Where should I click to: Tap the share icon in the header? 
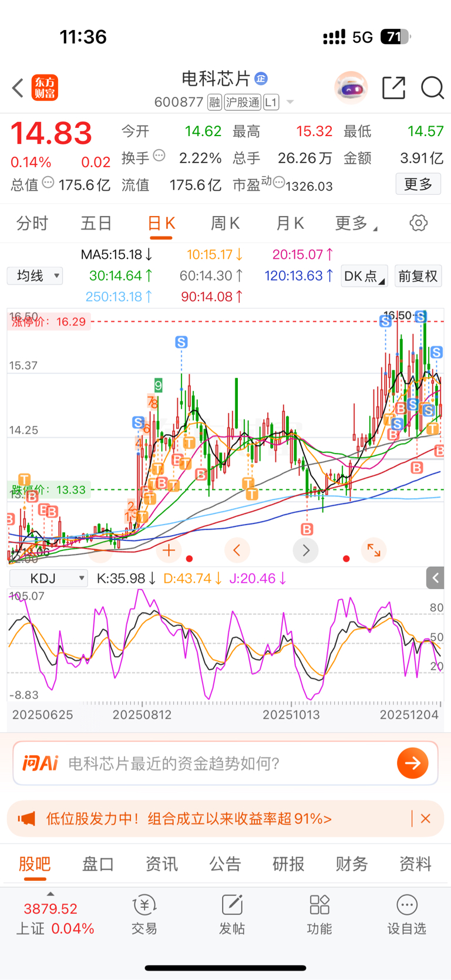coord(393,88)
